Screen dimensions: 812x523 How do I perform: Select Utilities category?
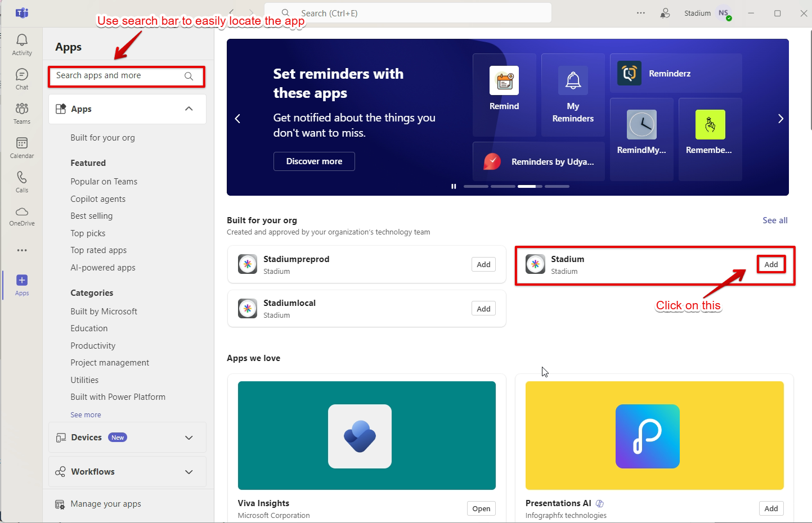84,380
